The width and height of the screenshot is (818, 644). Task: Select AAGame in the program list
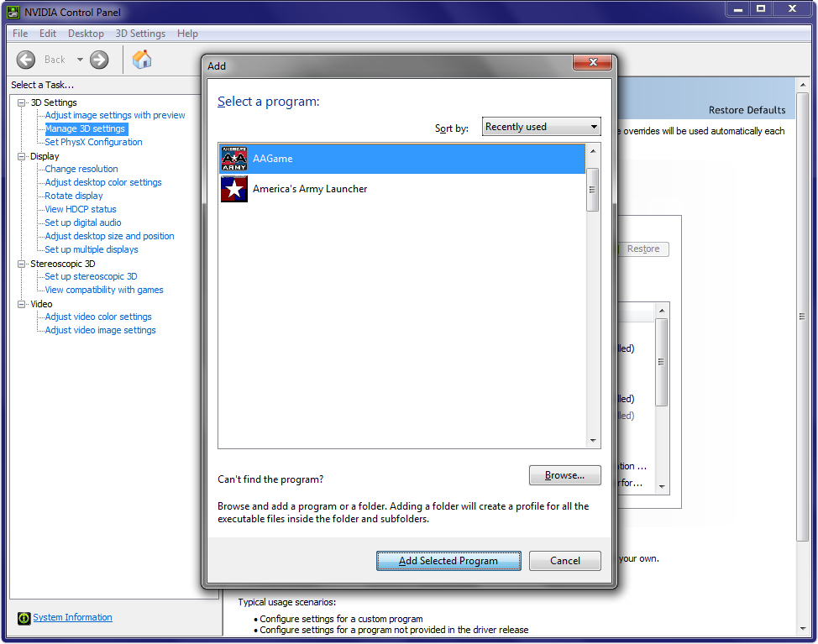[x=402, y=159]
